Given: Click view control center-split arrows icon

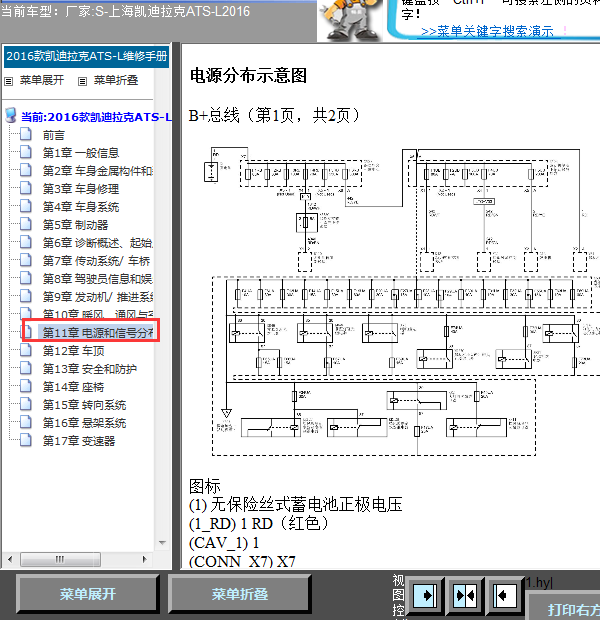Looking at the screenshot, I should (x=465, y=595).
